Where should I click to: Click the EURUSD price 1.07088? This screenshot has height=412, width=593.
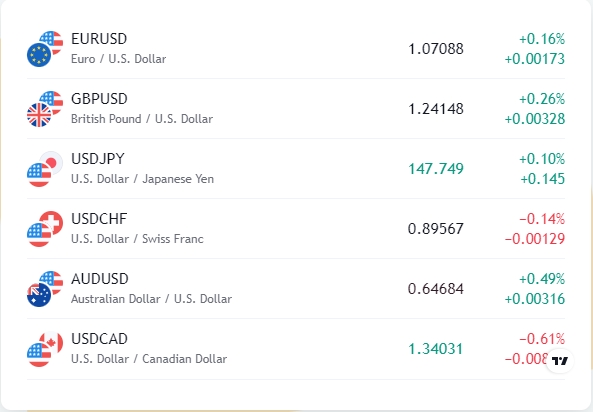436,49
